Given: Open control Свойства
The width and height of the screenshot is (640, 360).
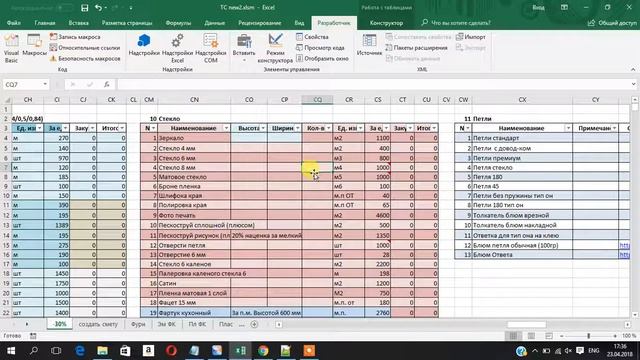Looking at the screenshot, I should tap(312, 37).
